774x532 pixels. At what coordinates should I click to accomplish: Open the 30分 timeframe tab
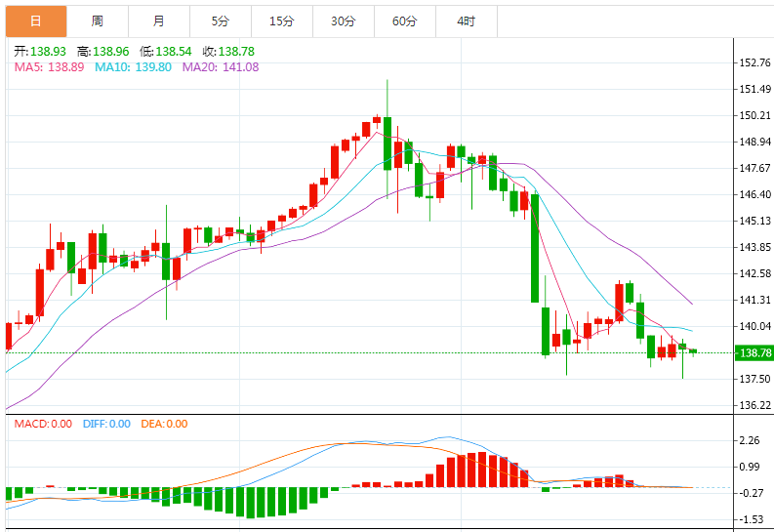[x=343, y=21]
